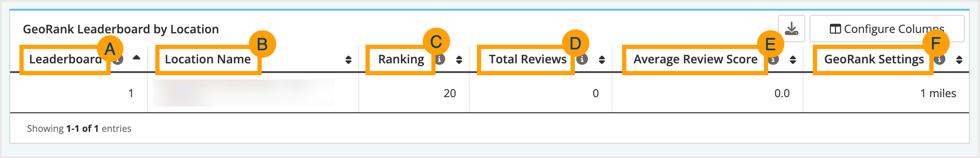Click the Average Review Score header label

[695, 60]
